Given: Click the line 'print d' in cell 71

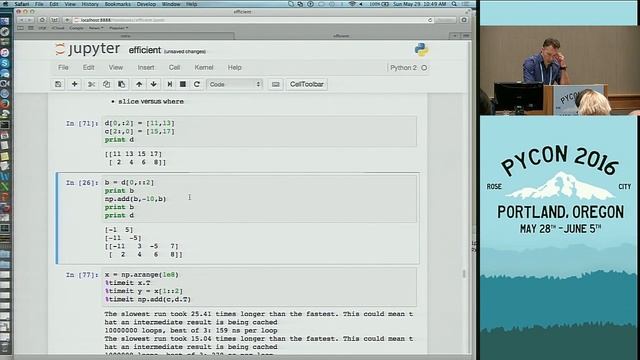Looking at the screenshot, I should click(119, 140).
